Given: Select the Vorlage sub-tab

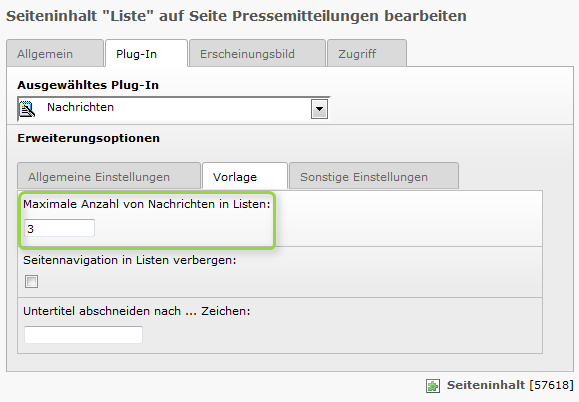Looking at the screenshot, I should click(x=245, y=176).
